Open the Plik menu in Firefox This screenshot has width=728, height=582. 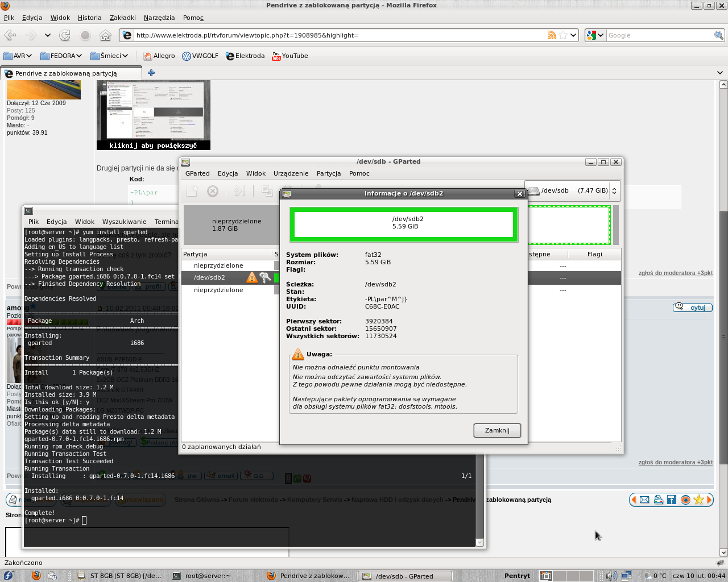[x=9, y=18]
